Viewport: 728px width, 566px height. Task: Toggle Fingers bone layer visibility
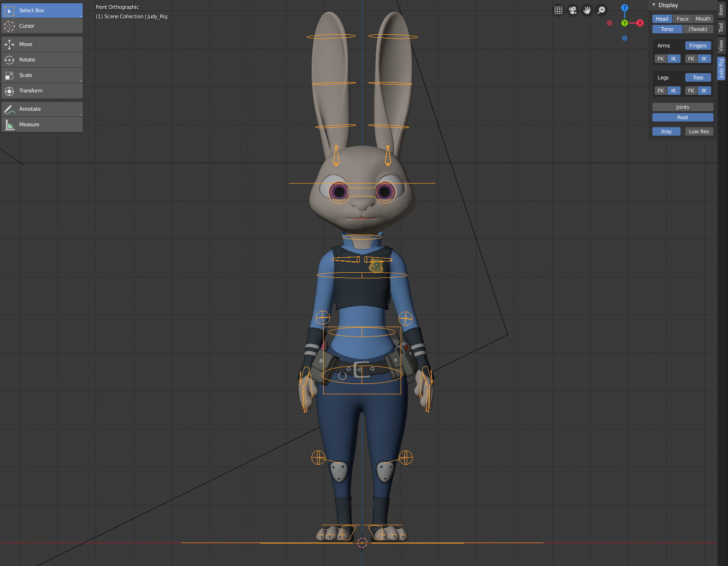698,46
